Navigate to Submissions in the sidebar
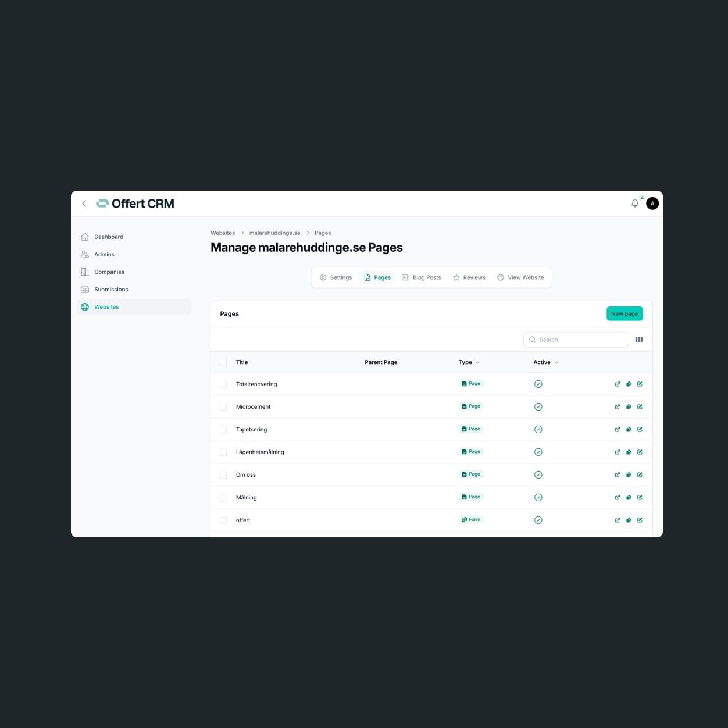 click(x=110, y=289)
